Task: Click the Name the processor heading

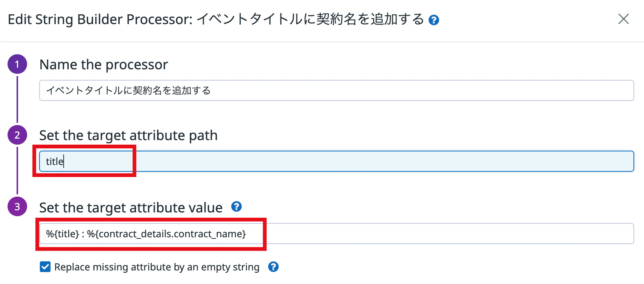Action: click(x=104, y=65)
